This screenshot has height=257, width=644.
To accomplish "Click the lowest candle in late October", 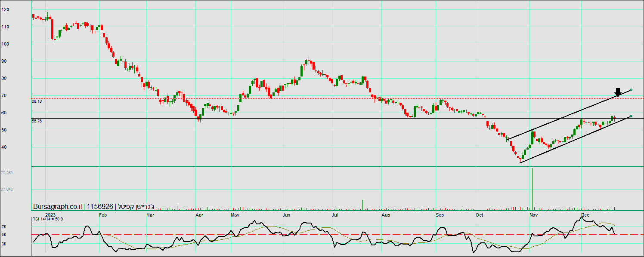I will click(520, 159).
